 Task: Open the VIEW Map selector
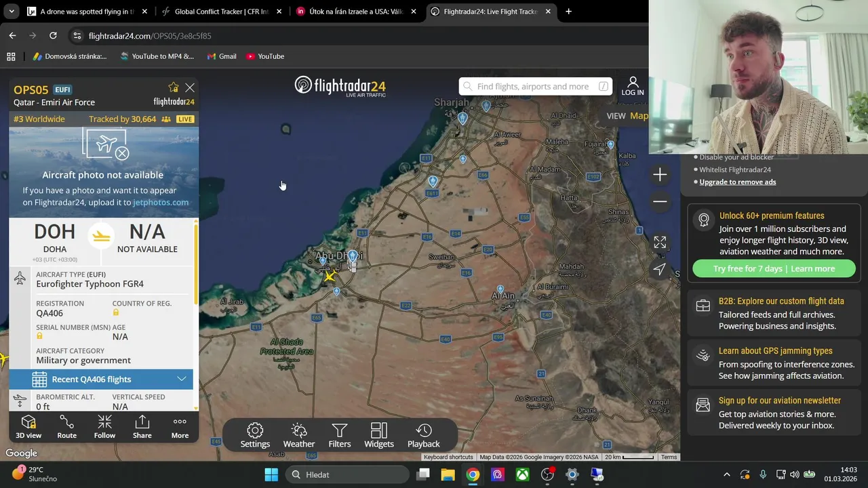(x=627, y=115)
